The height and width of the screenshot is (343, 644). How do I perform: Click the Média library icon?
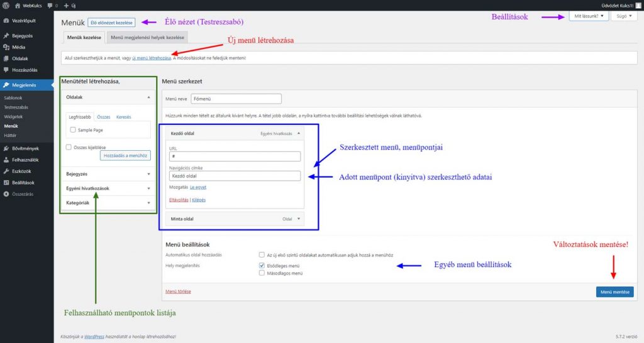pyautogui.click(x=6, y=47)
